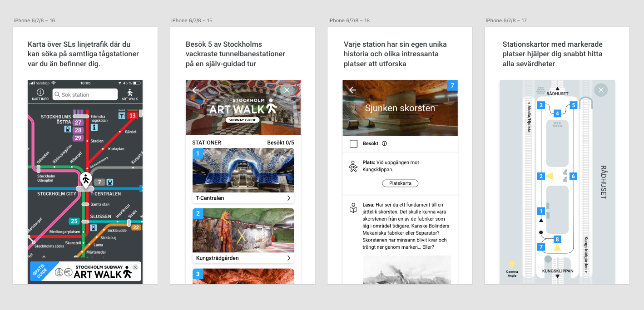This screenshot has width=644, height=310.
Task: Open the historical black-and-white photo
Action: (x=406, y=270)
